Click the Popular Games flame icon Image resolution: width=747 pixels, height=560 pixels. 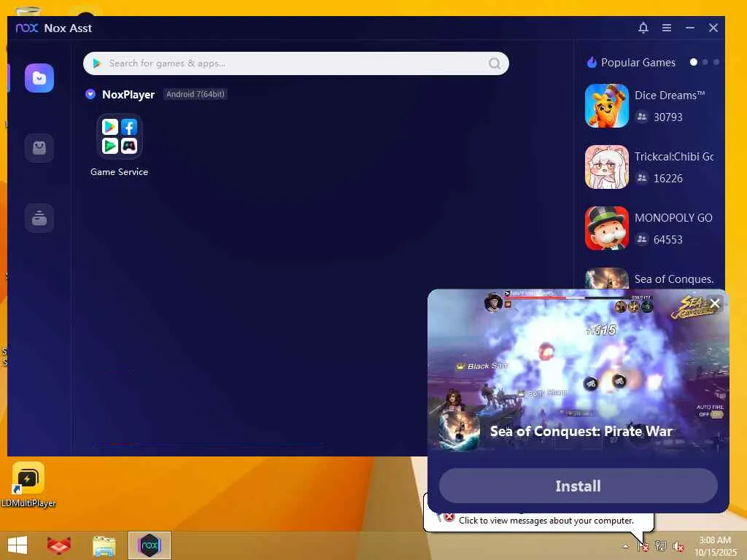[x=592, y=63]
